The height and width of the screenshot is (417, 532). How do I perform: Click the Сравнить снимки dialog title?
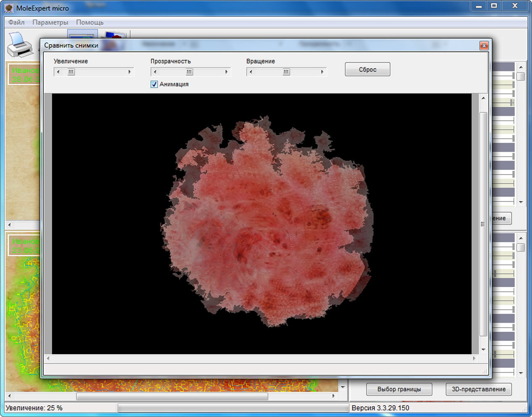71,45
